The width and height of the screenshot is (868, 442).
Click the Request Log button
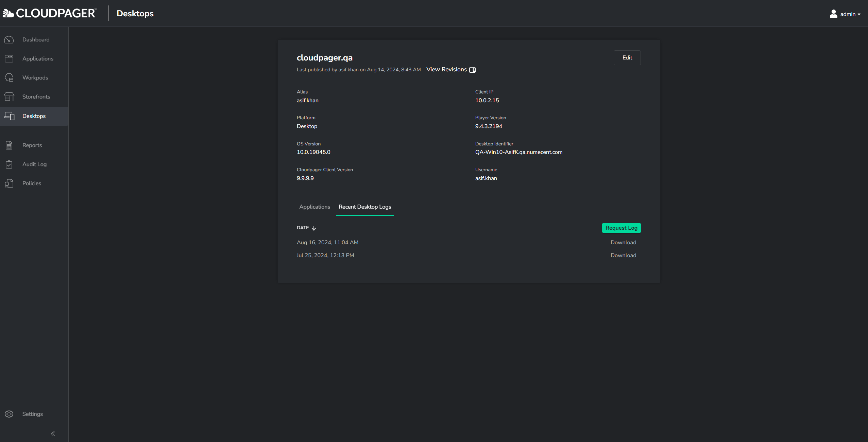[x=621, y=228]
